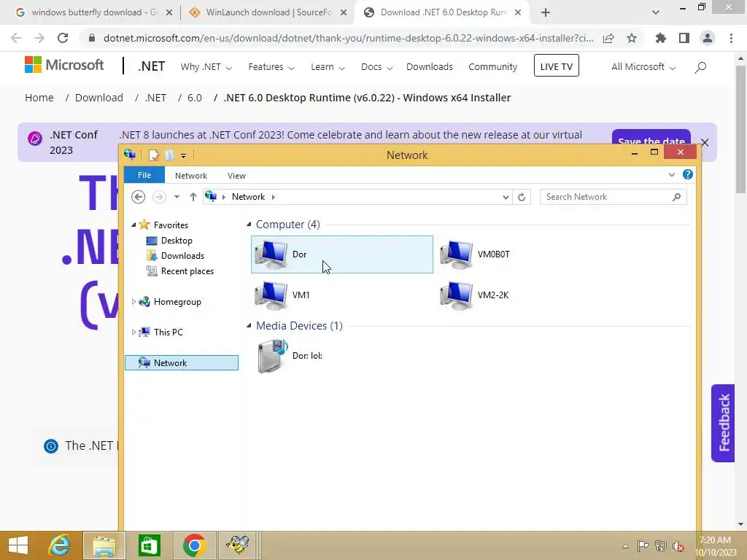Click the Properties quick access icon
Screen dimensions: 747x560
(x=153, y=155)
